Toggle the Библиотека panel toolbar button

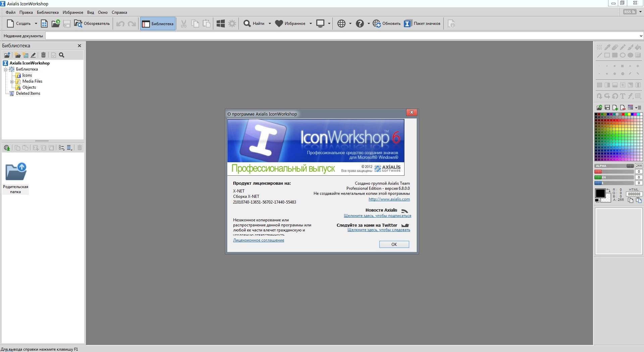point(158,24)
